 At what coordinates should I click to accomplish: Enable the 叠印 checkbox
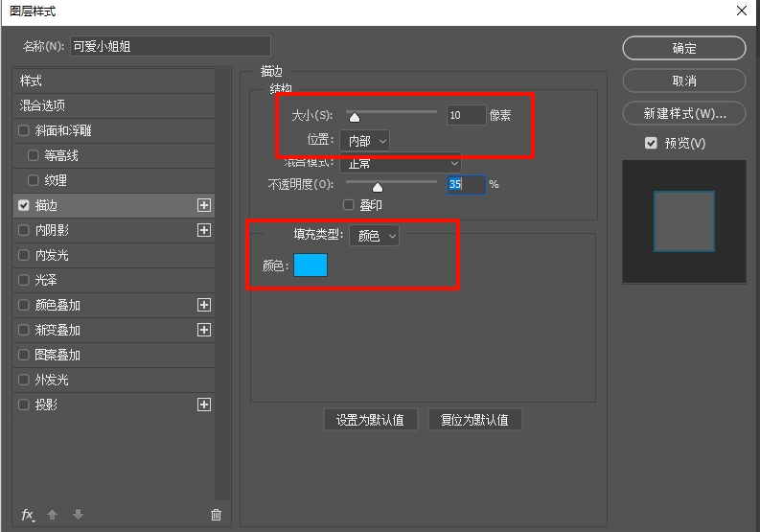pos(349,204)
